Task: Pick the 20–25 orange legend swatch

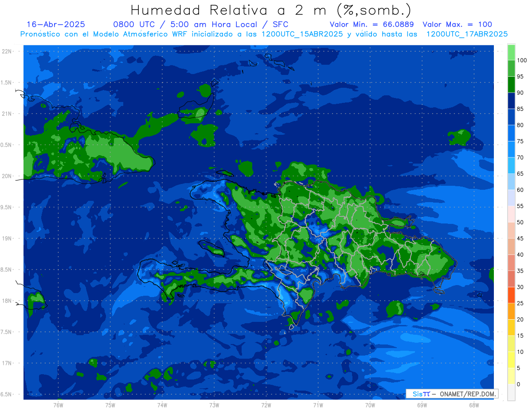Action: (x=511, y=311)
